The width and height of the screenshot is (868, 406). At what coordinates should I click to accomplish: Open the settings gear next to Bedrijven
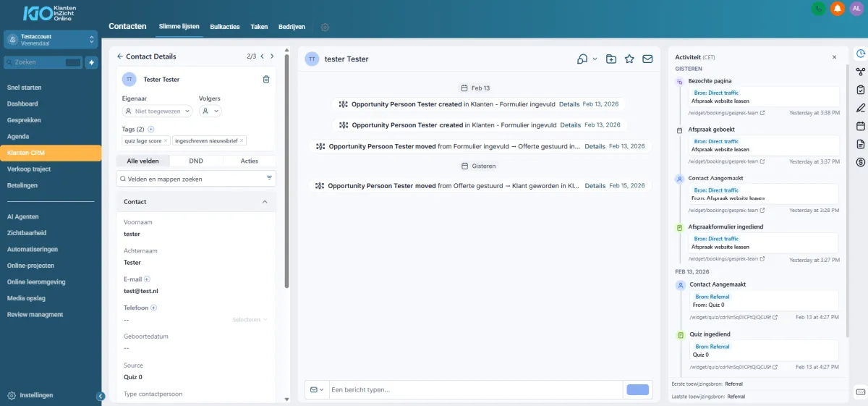click(x=325, y=27)
